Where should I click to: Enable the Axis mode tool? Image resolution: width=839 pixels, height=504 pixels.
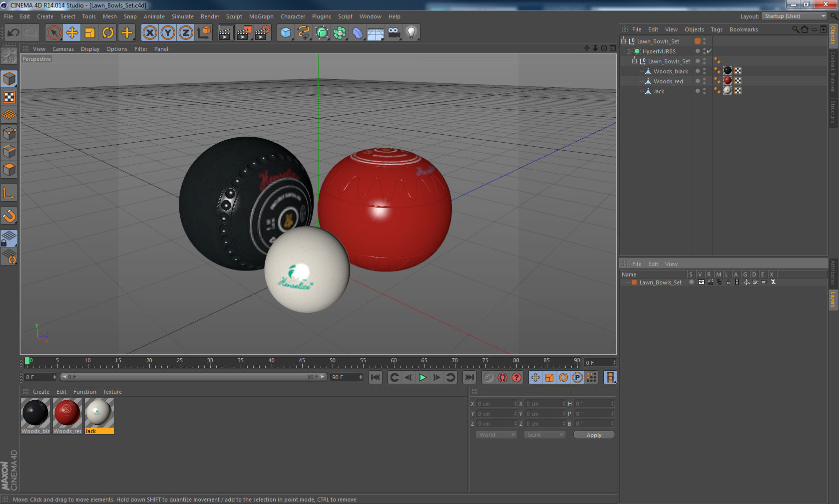(9, 193)
